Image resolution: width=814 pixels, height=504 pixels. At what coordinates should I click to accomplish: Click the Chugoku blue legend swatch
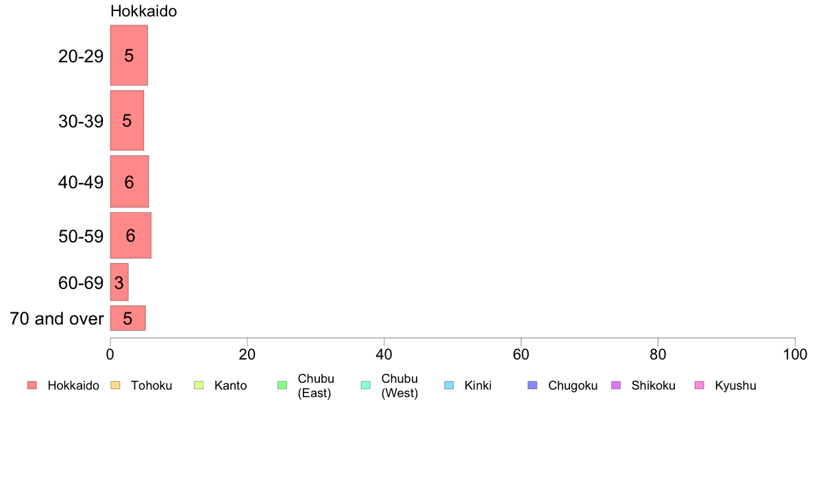[x=532, y=385]
